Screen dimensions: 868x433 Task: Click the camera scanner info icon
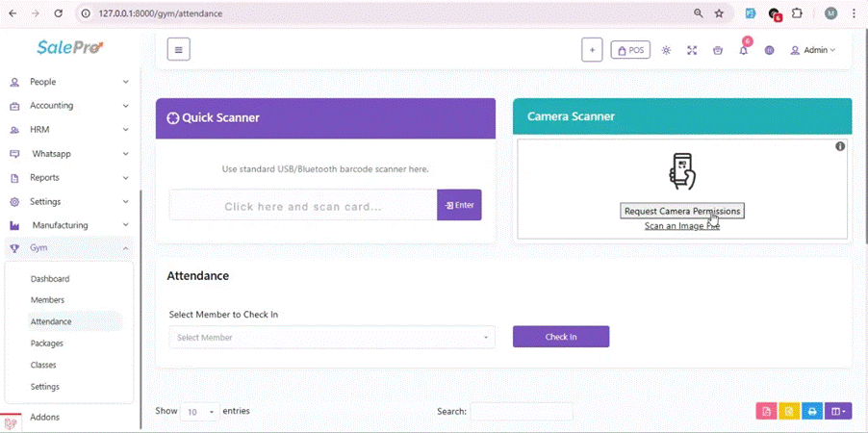[840, 146]
